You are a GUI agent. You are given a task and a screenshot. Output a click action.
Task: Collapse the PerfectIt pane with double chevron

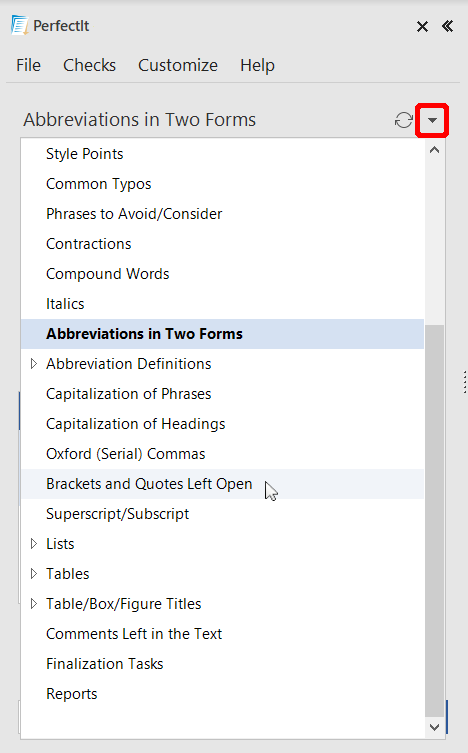tap(447, 26)
